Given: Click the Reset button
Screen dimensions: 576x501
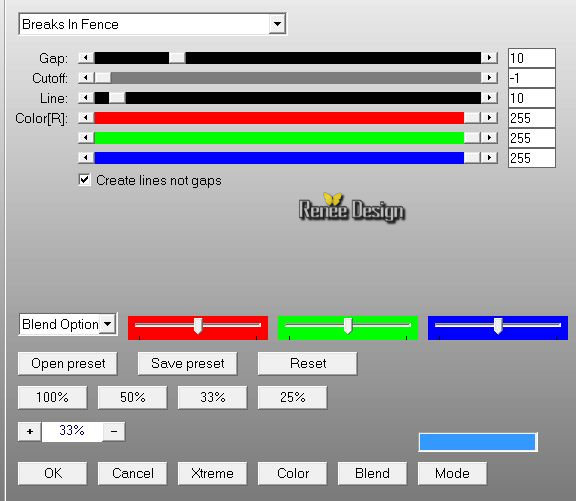Looking at the screenshot, I should point(308,363).
